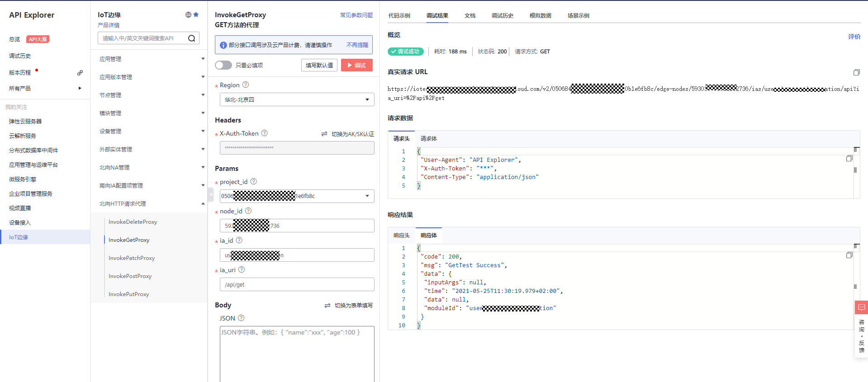
Task: Copy the real request URL using the copy icon
Action: (x=856, y=72)
